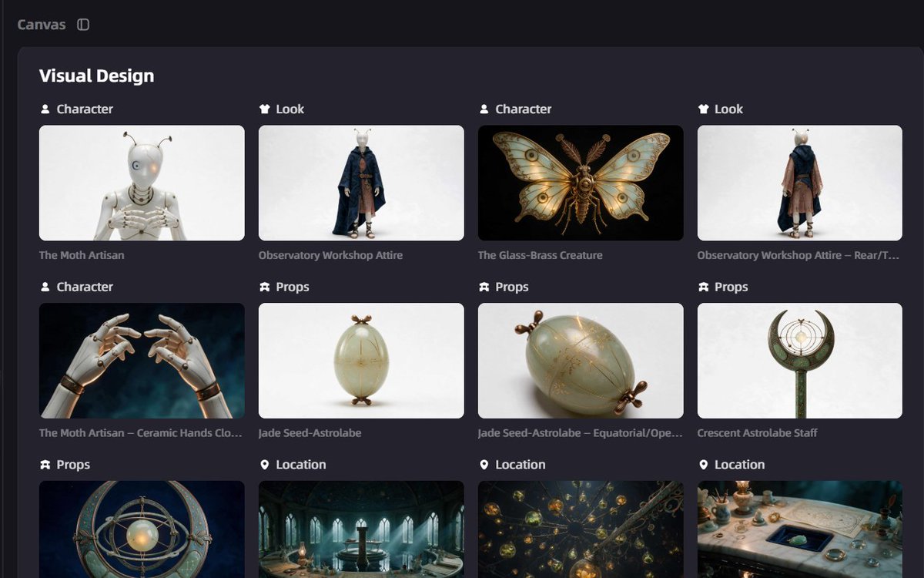Open the tilted Jade Seed-Astrolabe Equatorial thumbnail
Viewport: 924px width, 578px height.
click(x=581, y=361)
